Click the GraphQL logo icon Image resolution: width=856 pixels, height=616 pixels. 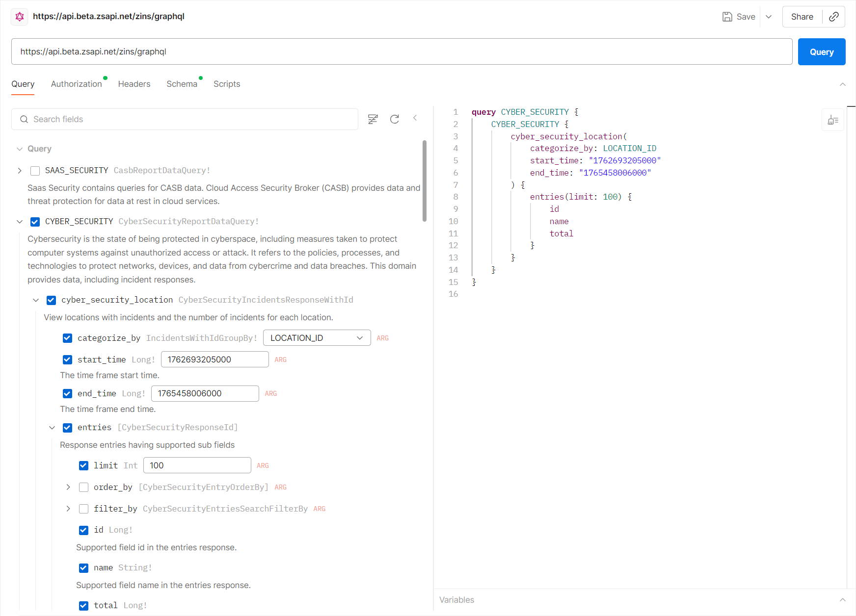tap(20, 17)
